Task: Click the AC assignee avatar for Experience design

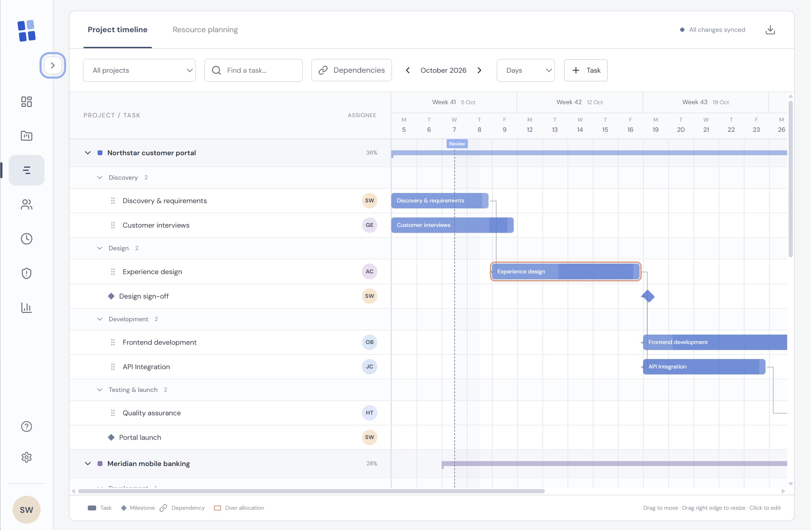Action: [369, 272]
